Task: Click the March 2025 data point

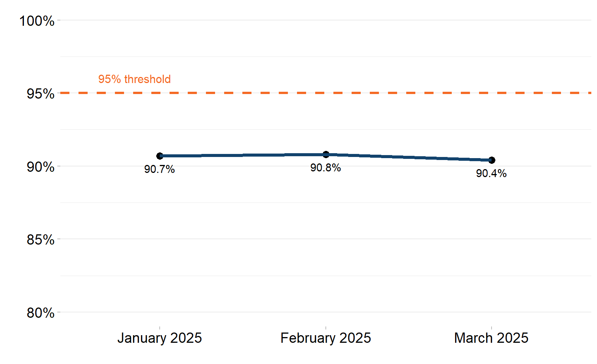Action: [492, 160]
